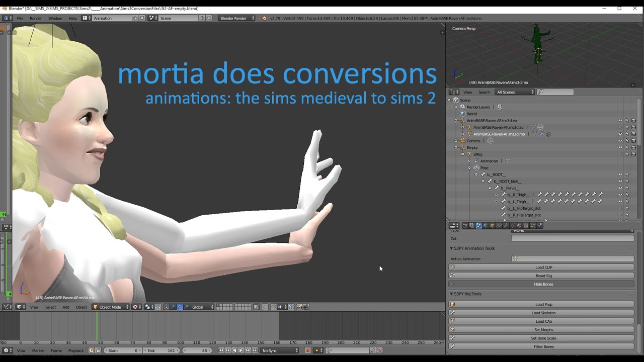The width and height of the screenshot is (644, 362).
Task: Click the Filter Bones button
Action: point(541,346)
